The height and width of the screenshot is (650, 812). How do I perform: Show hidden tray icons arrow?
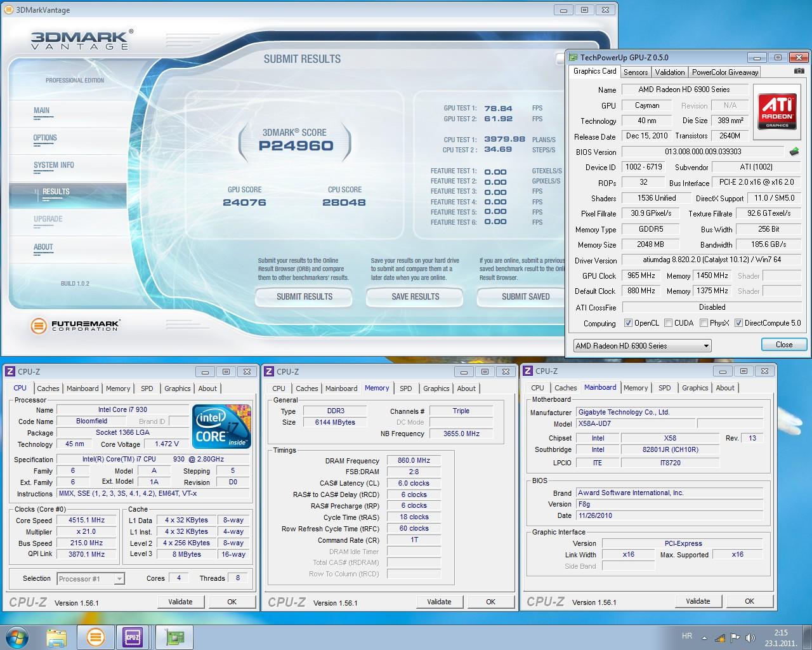tap(704, 638)
